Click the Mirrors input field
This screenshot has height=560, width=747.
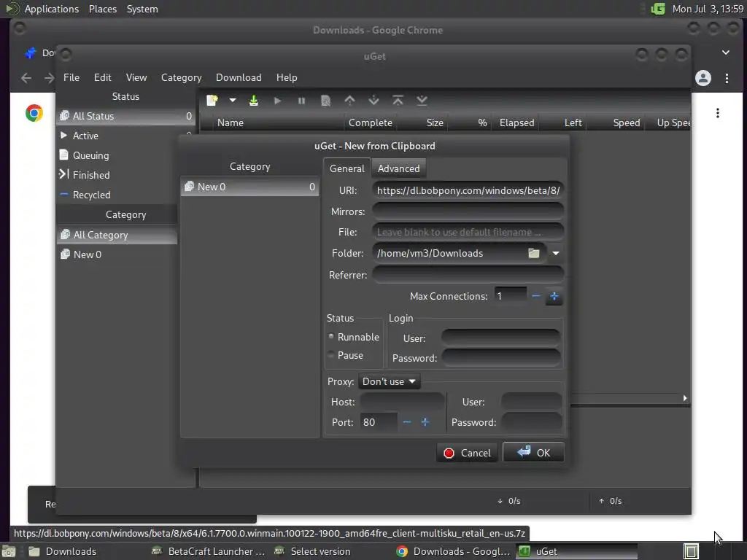click(468, 211)
